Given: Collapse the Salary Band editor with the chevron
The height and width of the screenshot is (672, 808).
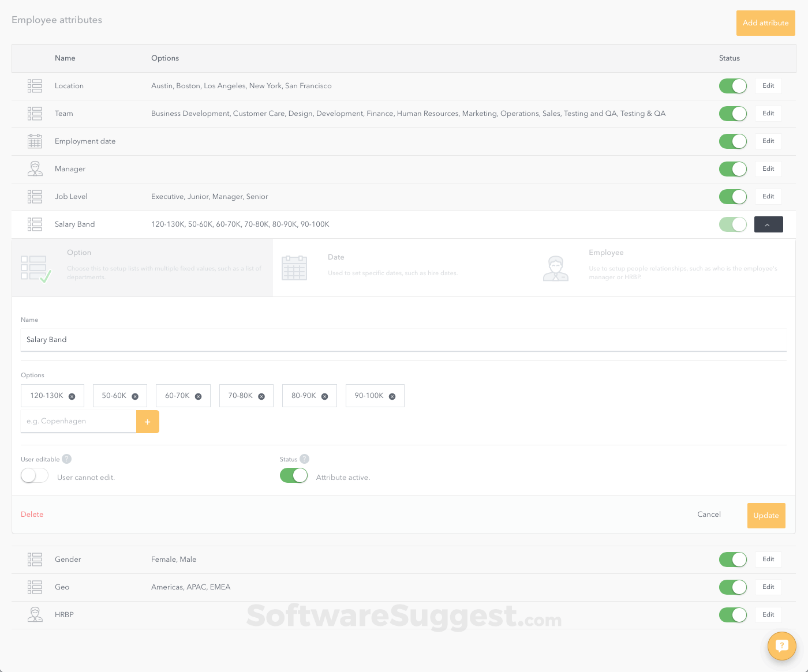Looking at the screenshot, I should (768, 224).
